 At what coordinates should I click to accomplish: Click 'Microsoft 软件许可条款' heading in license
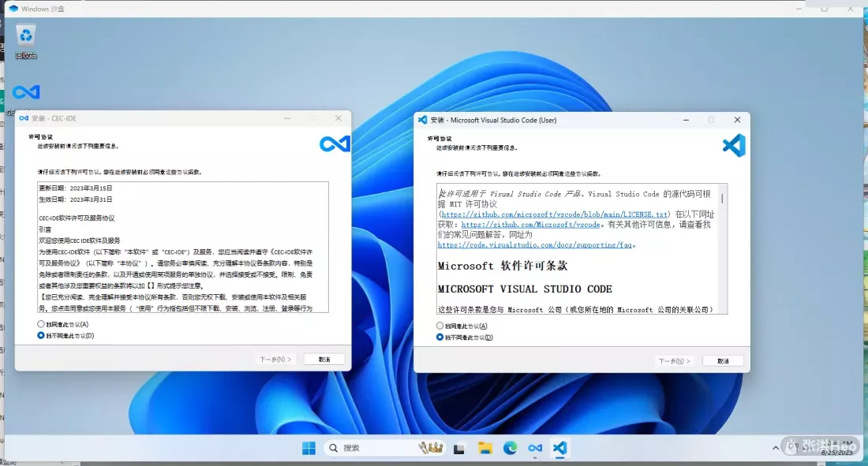pos(503,266)
